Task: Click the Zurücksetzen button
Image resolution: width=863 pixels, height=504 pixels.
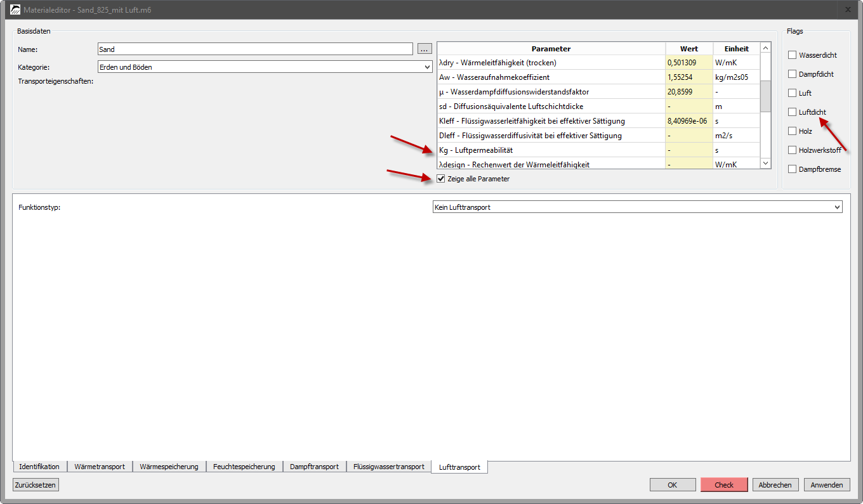Action: (36, 485)
